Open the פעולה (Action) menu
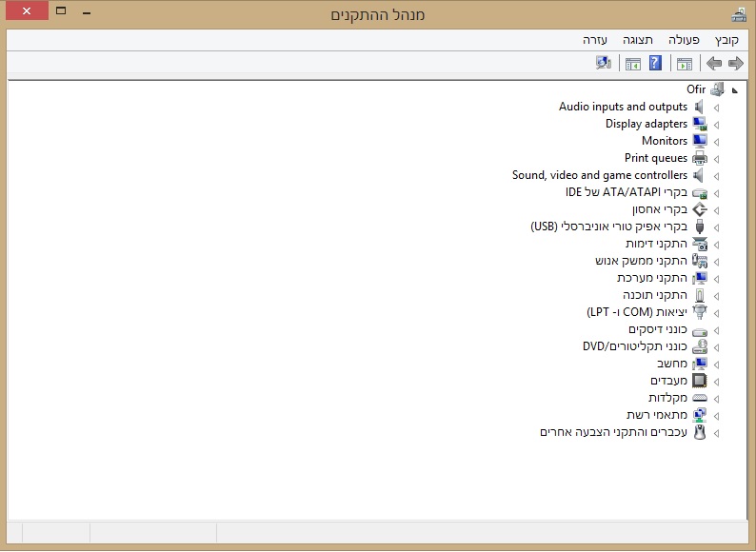The image size is (756, 552). tap(684, 40)
